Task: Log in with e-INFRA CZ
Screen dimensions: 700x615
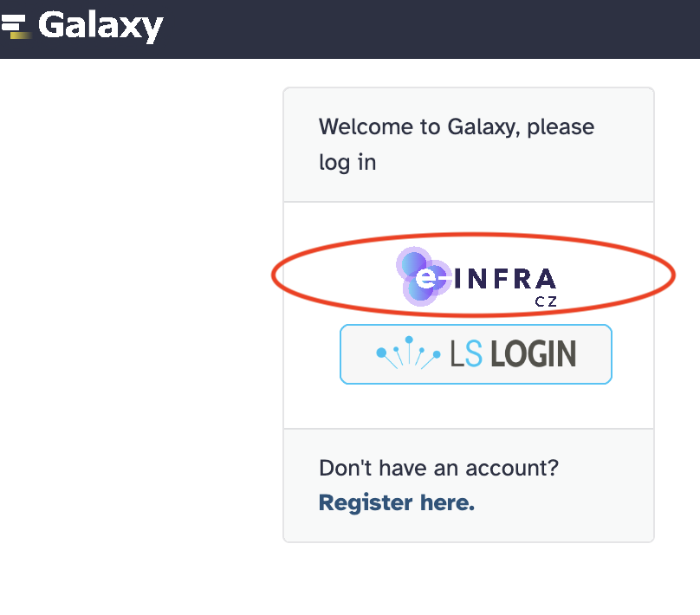Action: (x=476, y=277)
